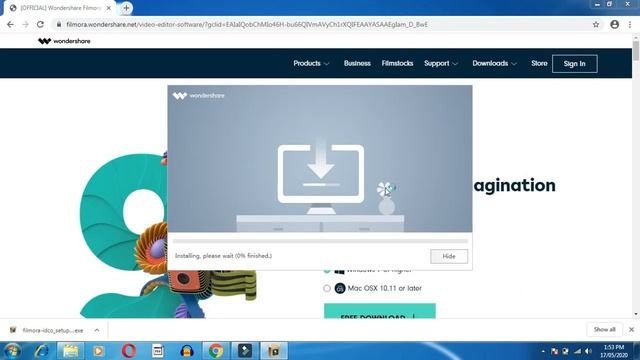Reload the Filmora web page
The image size is (640, 360).
pos(40,24)
